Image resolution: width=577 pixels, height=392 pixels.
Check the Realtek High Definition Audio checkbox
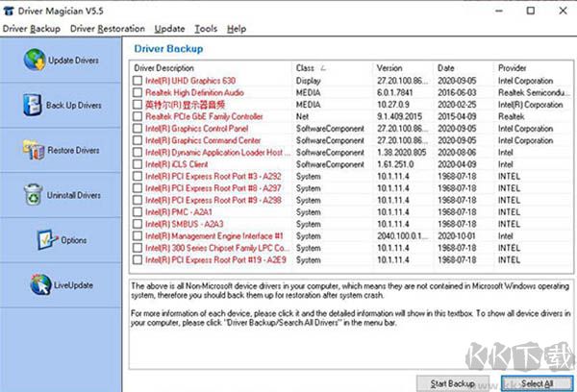(138, 92)
